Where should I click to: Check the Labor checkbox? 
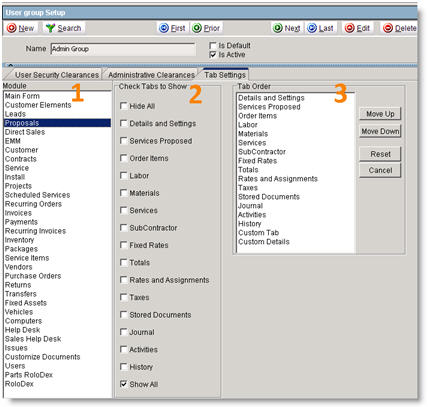tap(124, 175)
